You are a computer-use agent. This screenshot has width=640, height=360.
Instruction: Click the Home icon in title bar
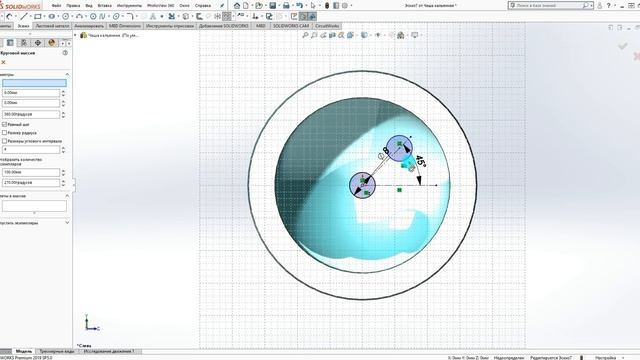pos(237,6)
